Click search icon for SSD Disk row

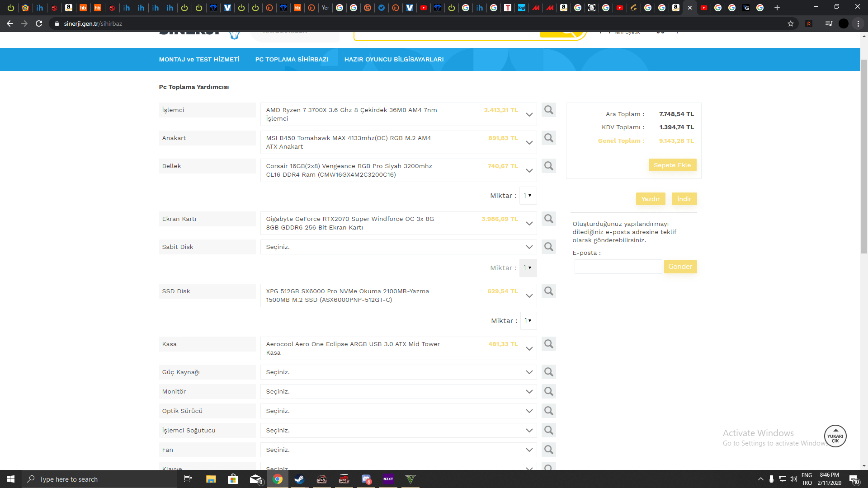[x=548, y=291]
